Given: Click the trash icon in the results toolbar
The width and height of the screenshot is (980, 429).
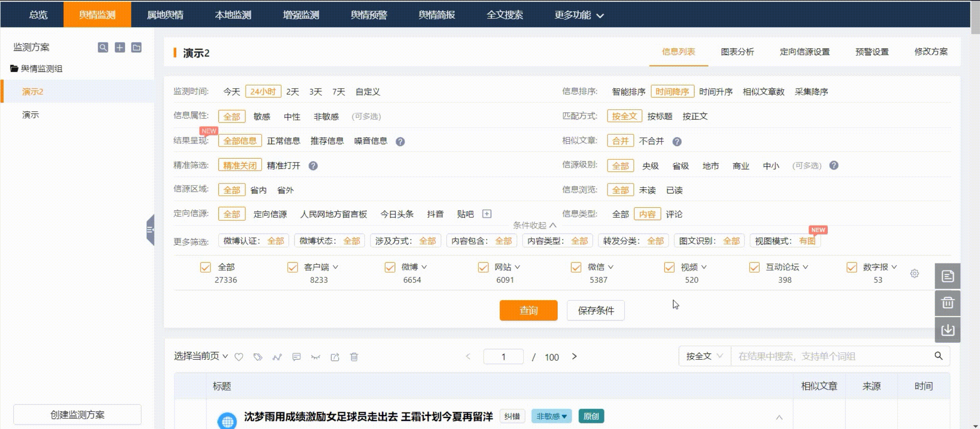Looking at the screenshot, I should [x=354, y=357].
